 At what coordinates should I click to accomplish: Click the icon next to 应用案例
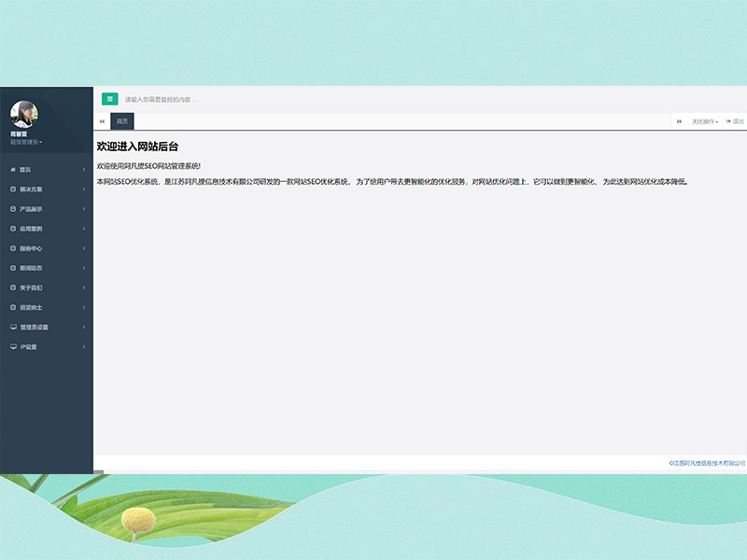[12, 229]
